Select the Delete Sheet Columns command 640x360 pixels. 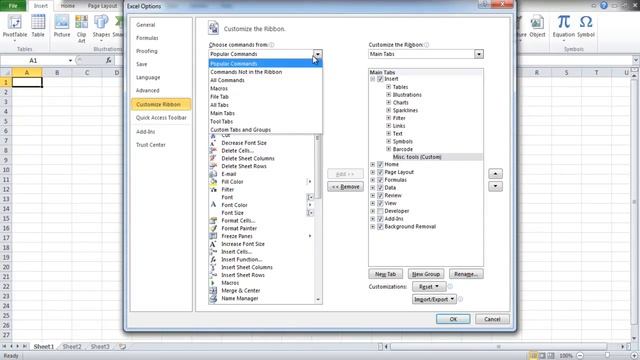pos(248,158)
